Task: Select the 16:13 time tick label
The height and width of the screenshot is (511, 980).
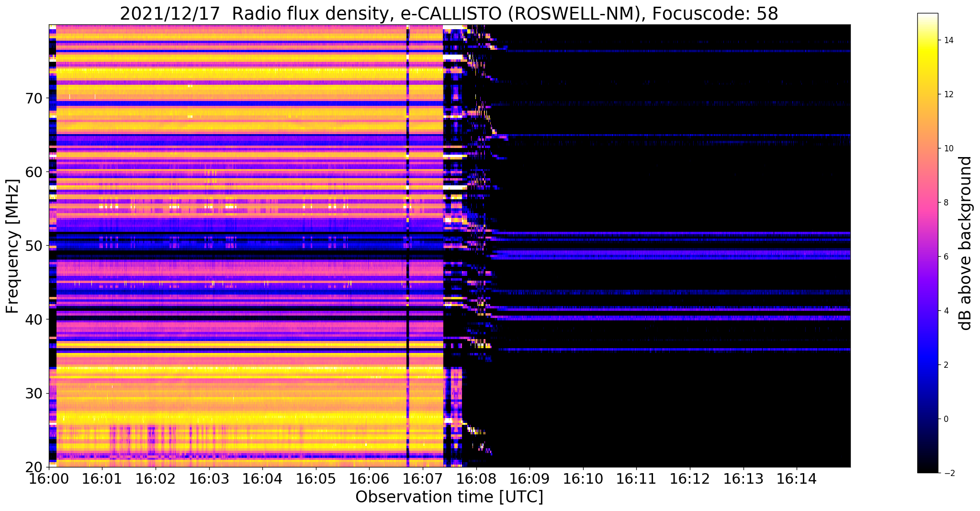Action: click(743, 479)
